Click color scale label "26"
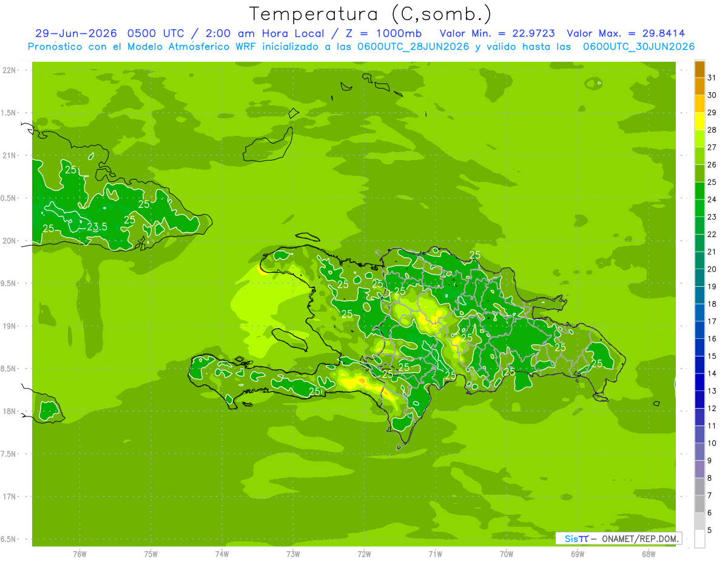Screen dimensions: 728x562 [712, 164]
